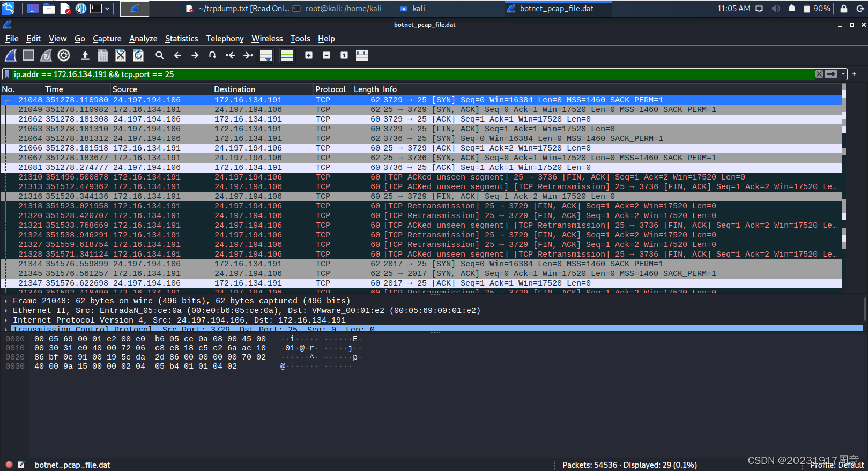Launch file manager from top panel
This screenshot has height=471, width=868.
(49, 9)
